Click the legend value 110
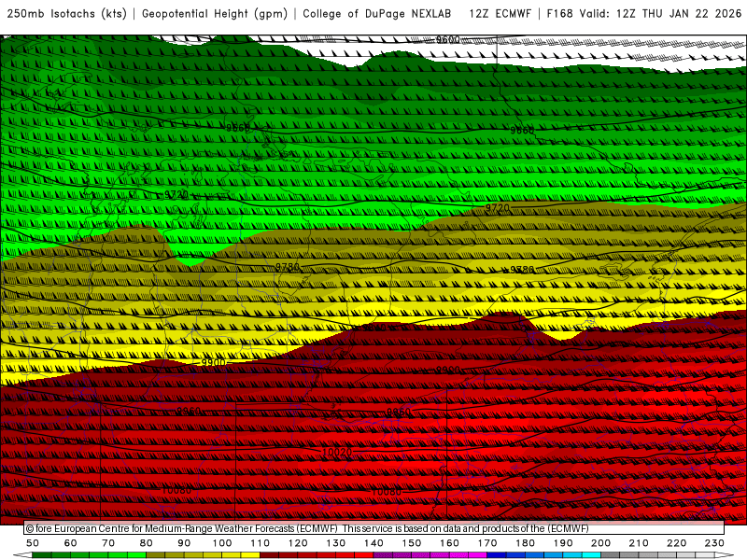This screenshot has width=747, height=560. point(261,543)
